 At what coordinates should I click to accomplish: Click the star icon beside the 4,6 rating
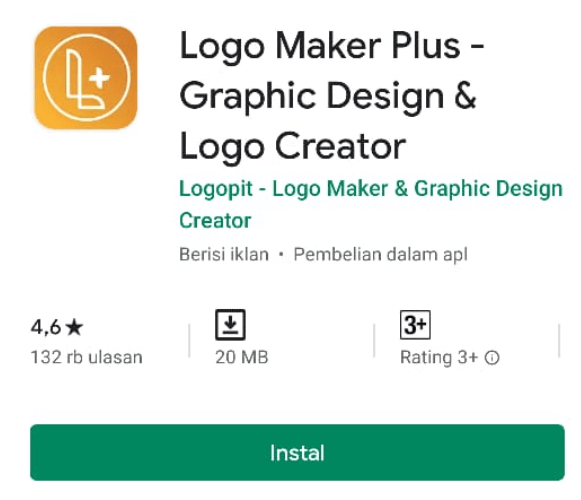(x=74, y=328)
